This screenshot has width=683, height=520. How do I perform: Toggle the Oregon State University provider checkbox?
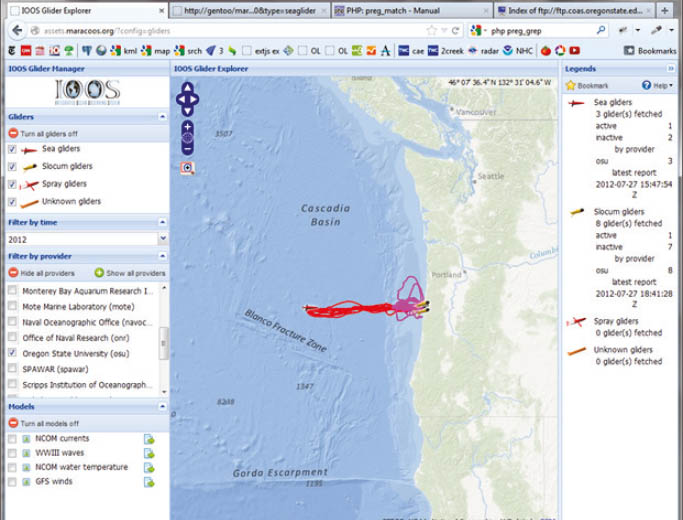tap(12, 353)
